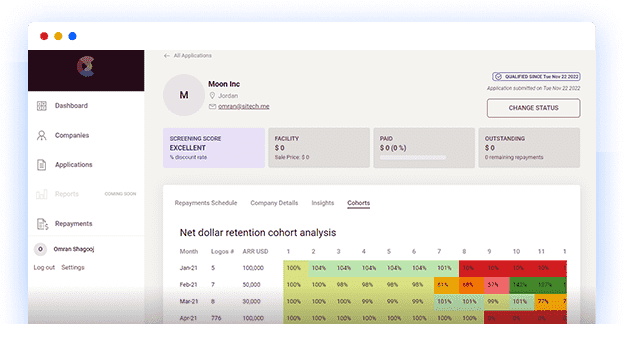
Task: Click the Qualified Since Tue Nov 22 2022 badge
Action: pyautogui.click(x=536, y=76)
